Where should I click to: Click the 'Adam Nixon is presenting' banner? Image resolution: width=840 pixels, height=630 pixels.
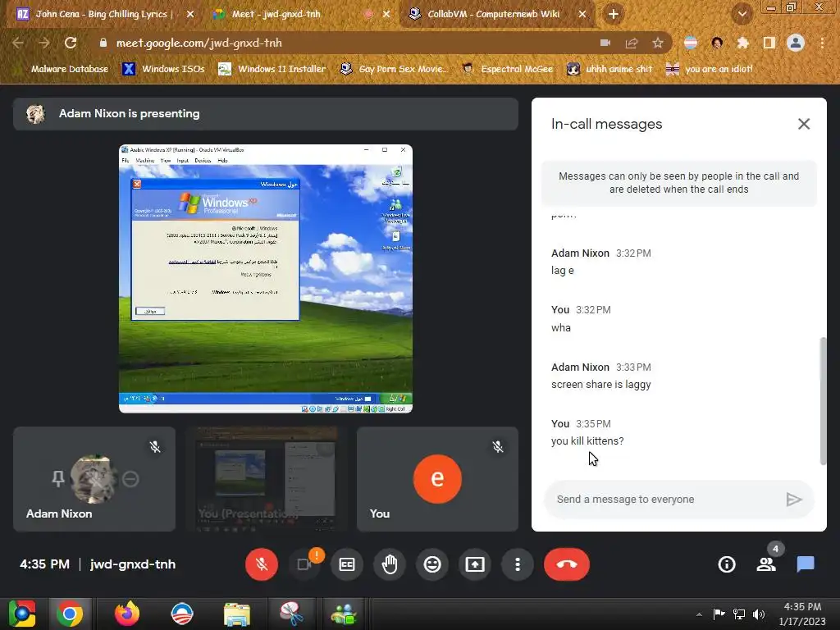click(266, 113)
